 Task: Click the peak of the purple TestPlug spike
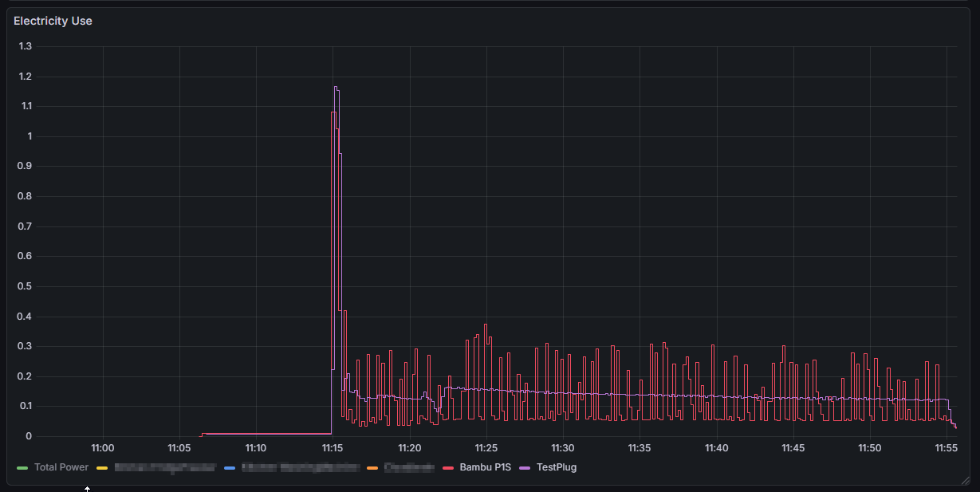pos(336,87)
